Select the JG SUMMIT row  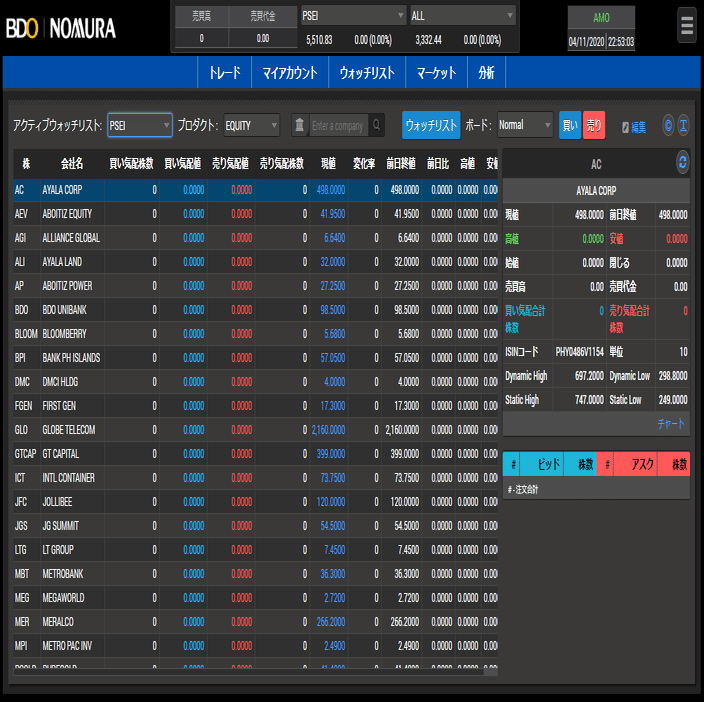click(x=255, y=526)
